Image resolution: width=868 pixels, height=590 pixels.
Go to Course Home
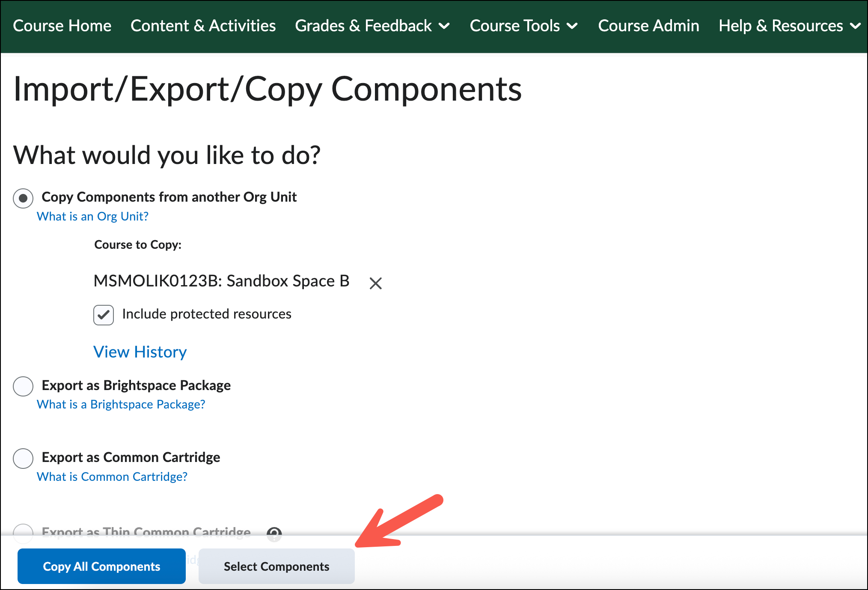coord(62,26)
